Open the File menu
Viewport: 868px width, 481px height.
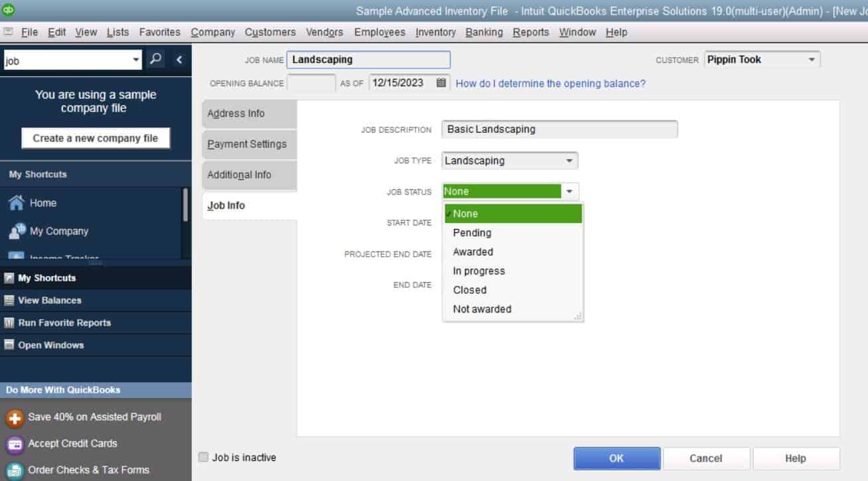pyautogui.click(x=29, y=32)
